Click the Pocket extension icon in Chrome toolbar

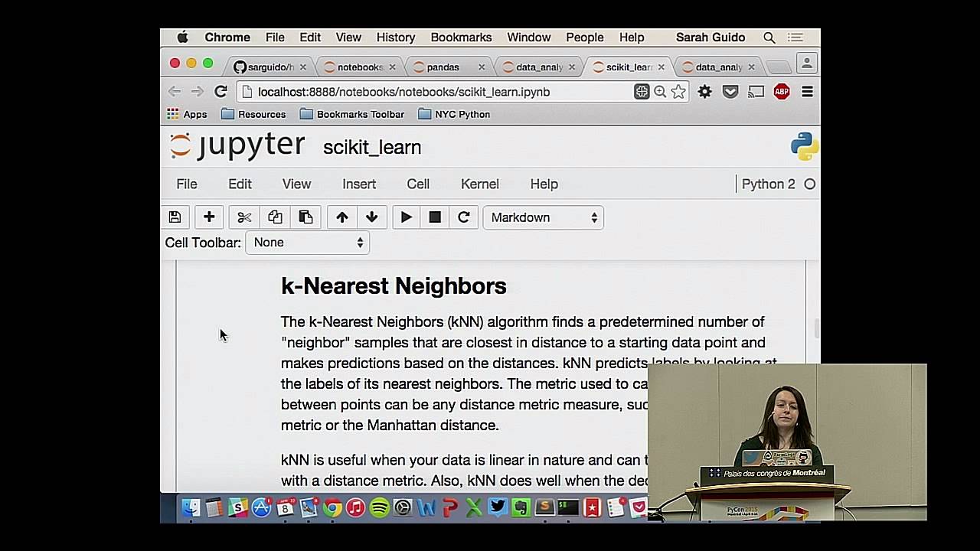click(x=730, y=92)
